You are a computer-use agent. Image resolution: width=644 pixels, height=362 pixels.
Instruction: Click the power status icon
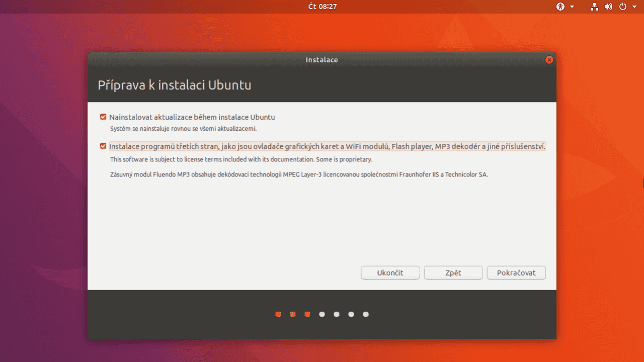click(x=622, y=7)
